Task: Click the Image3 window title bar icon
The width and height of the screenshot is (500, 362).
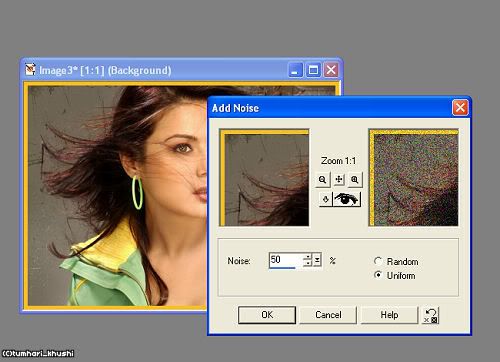Action: click(30, 69)
